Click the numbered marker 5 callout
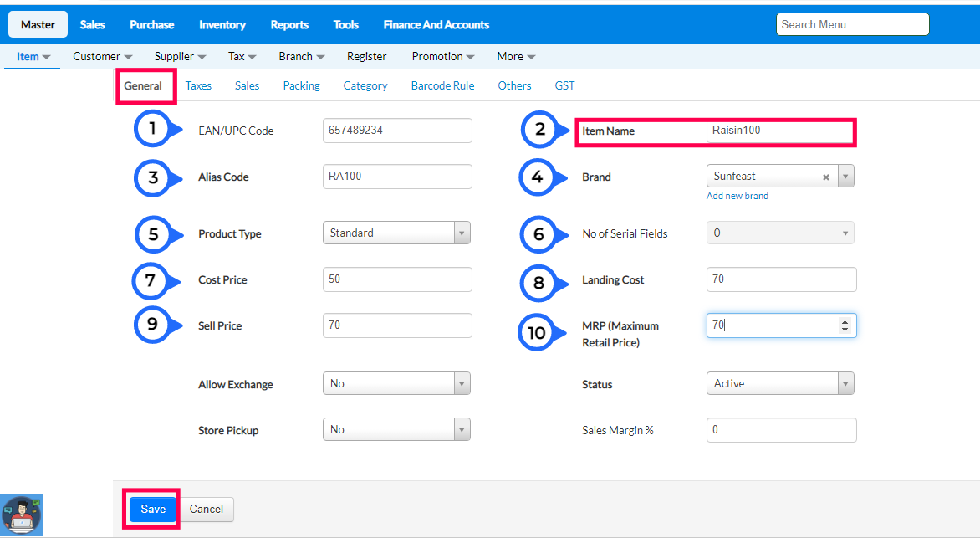Image resolution: width=980 pixels, height=538 pixels. [153, 234]
